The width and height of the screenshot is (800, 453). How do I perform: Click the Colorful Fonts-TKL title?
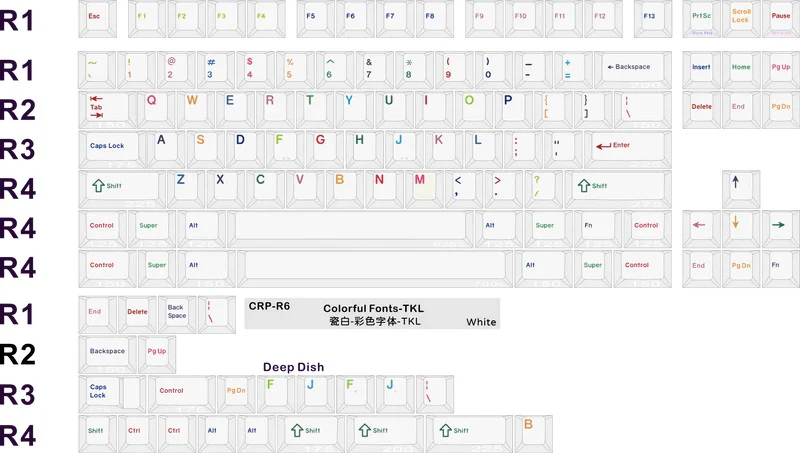[373, 309]
